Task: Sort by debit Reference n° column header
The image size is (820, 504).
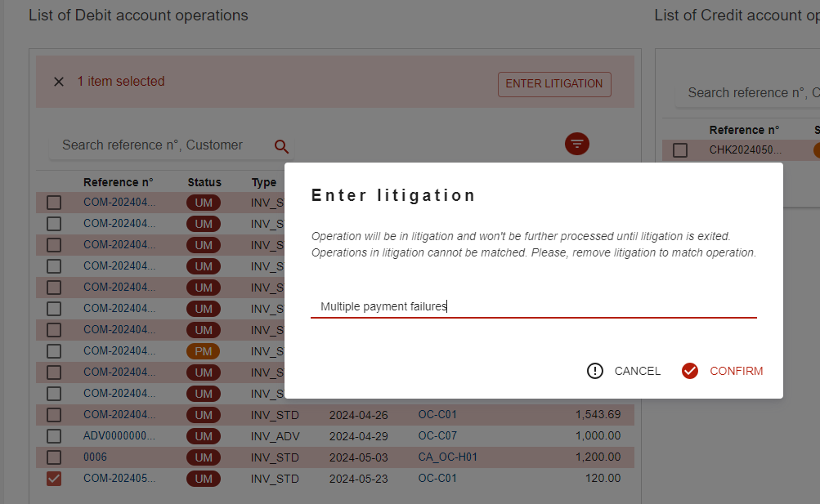Action: pos(118,182)
